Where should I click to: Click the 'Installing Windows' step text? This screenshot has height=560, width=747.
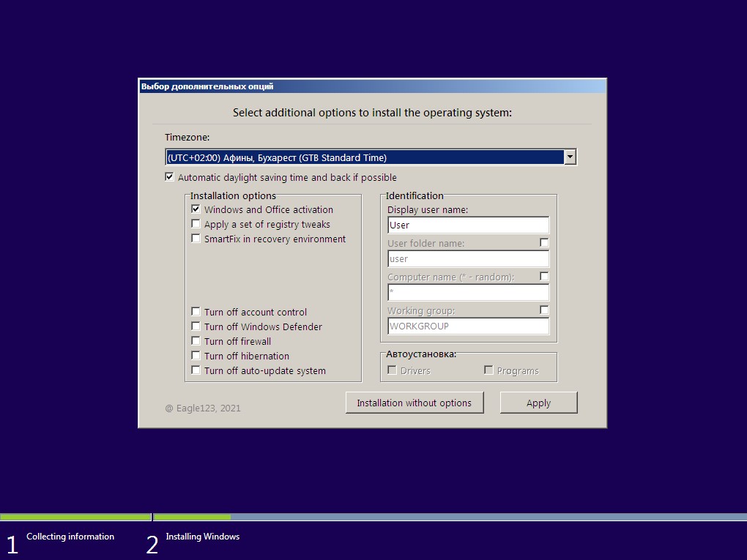click(x=202, y=537)
